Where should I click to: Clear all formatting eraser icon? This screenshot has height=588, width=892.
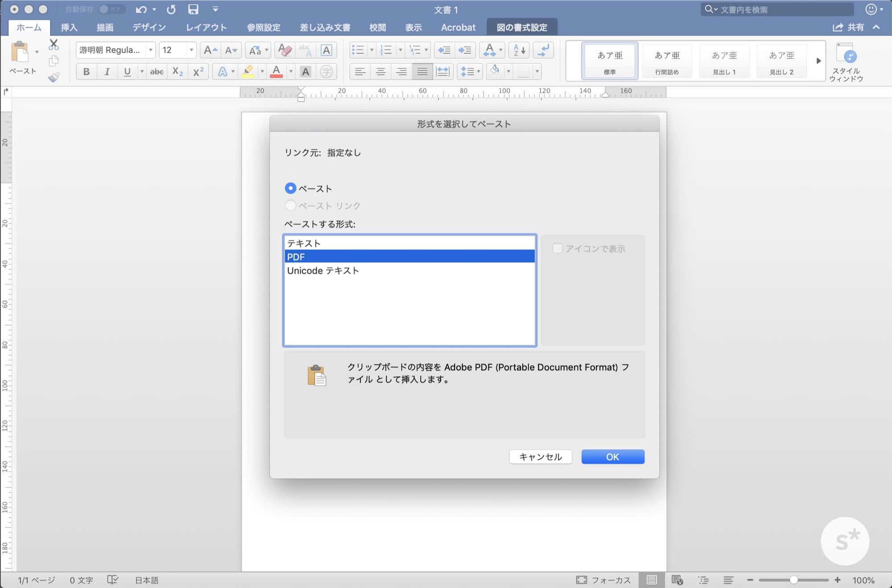click(285, 50)
